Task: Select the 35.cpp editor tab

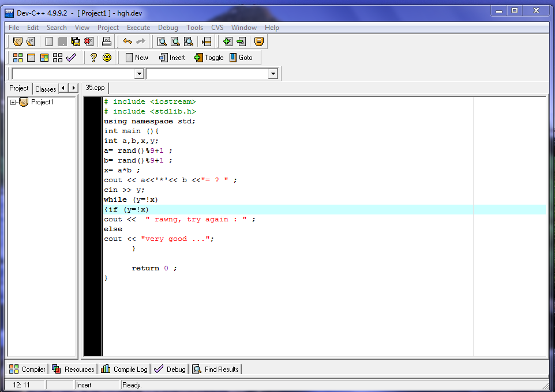Action: pyautogui.click(x=95, y=88)
